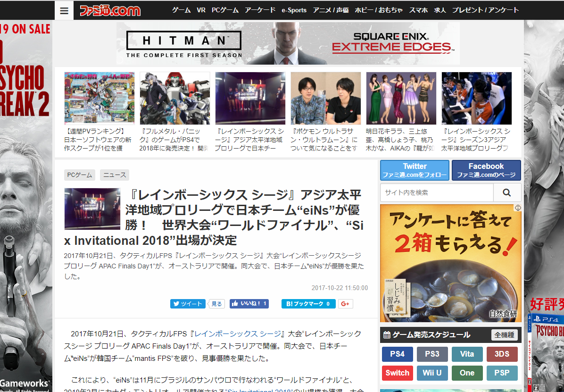This screenshot has height=392, width=564.
Task: Select the Wii U platform button
Action: coord(432,373)
